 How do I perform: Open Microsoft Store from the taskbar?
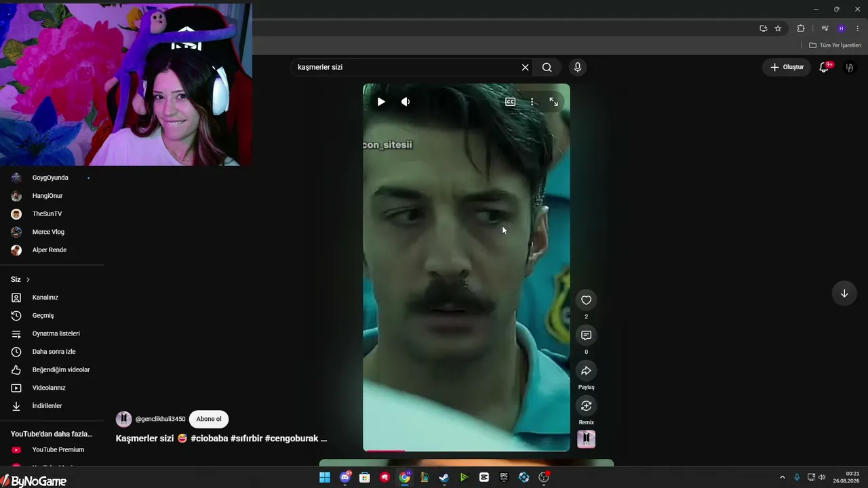click(365, 477)
